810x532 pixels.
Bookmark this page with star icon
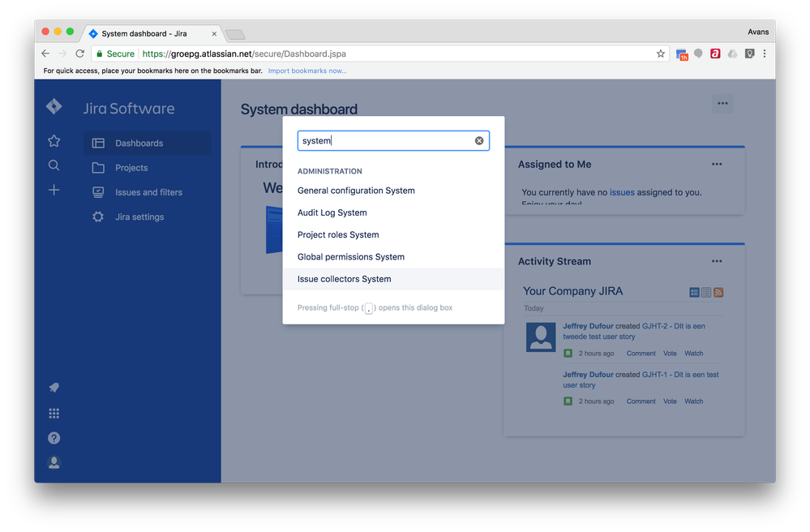(x=660, y=54)
